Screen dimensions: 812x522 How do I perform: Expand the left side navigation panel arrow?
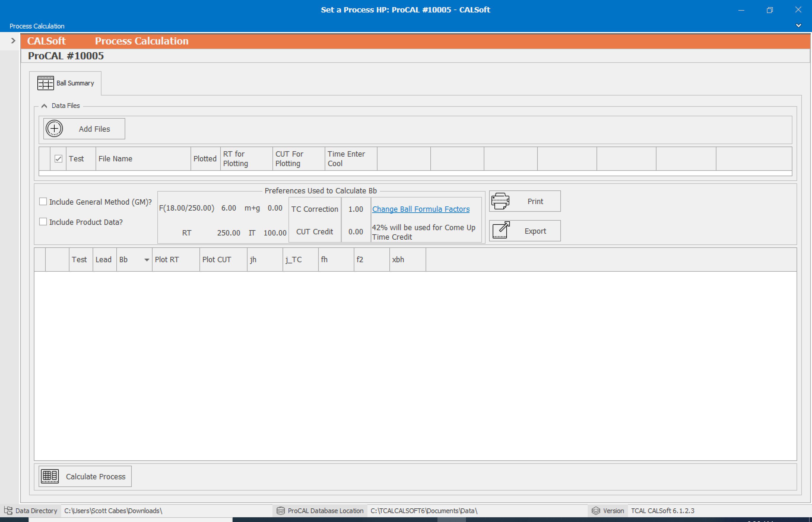click(x=13, y=41)
